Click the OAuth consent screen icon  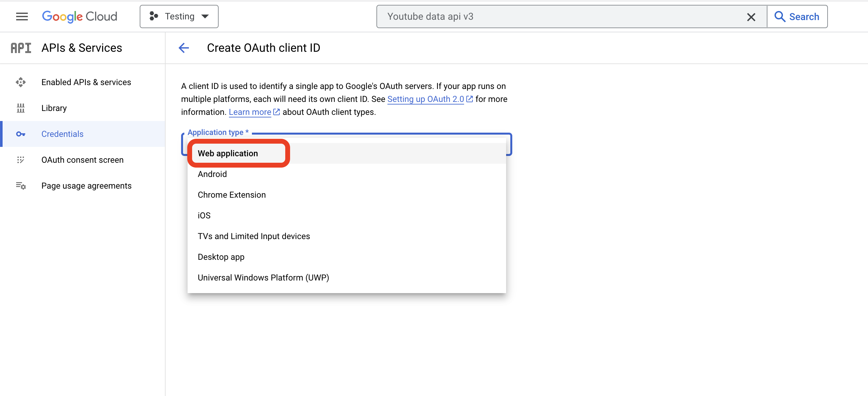(21, 160)
